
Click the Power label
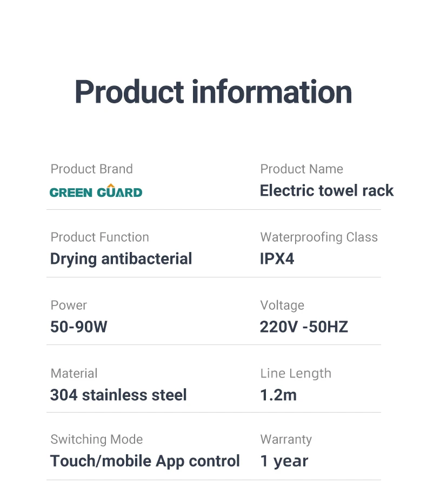pos(69,305)
